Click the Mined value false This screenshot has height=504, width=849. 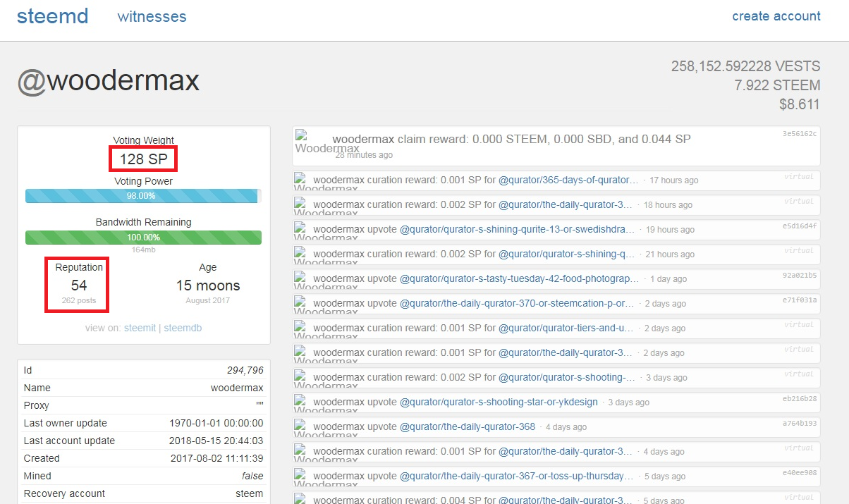click(252, 476)
